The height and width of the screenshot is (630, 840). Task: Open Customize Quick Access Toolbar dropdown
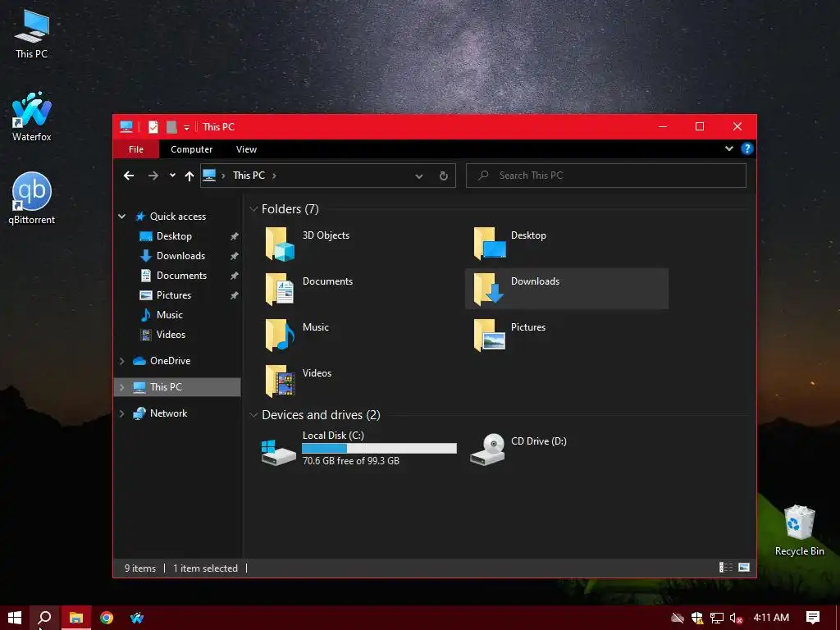point(186,127)
